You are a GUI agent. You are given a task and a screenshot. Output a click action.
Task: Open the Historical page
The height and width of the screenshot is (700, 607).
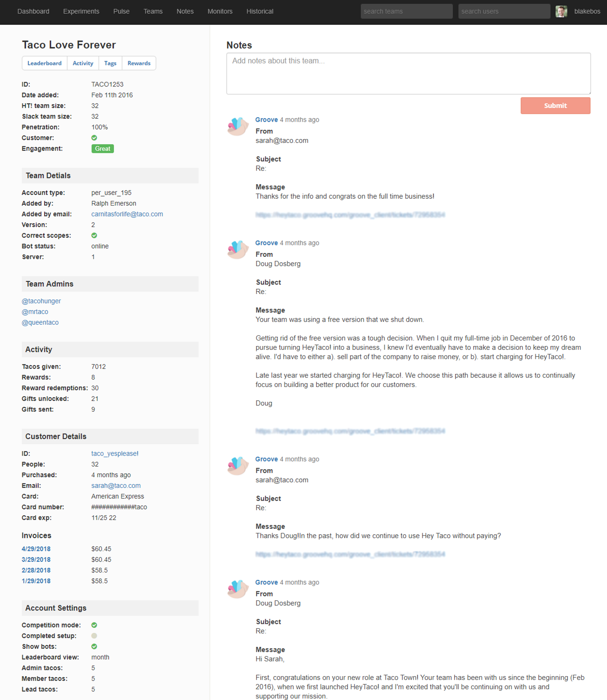pos(260,11)
